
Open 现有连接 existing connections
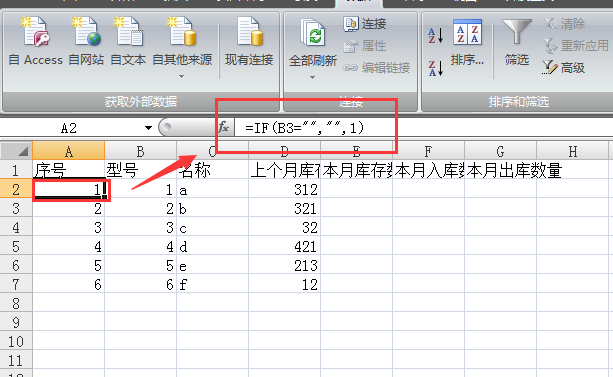point(249,42)
